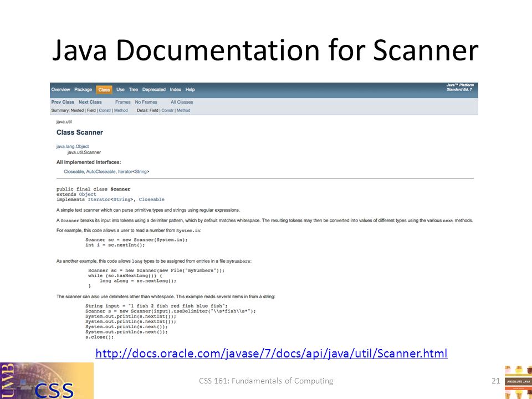Open the Iterator interface link under All Implemented Interfaces
Image resolution: width=532 pixels, height=399 pixels.
pyautogui.click(x=125, y=172)
